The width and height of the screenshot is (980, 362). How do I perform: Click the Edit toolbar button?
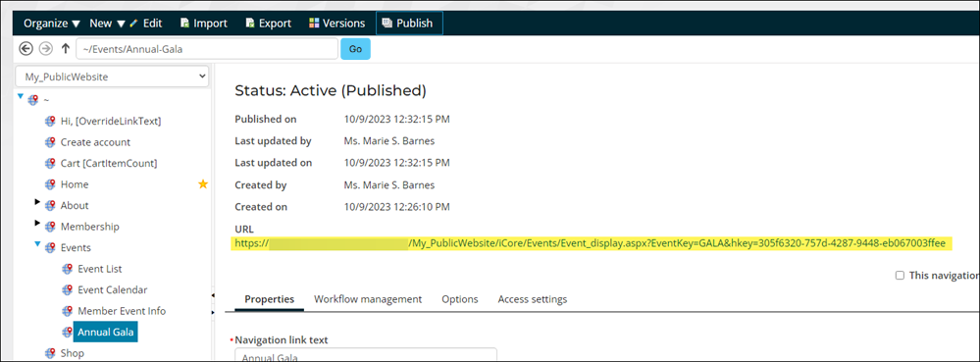click(145, 24)
